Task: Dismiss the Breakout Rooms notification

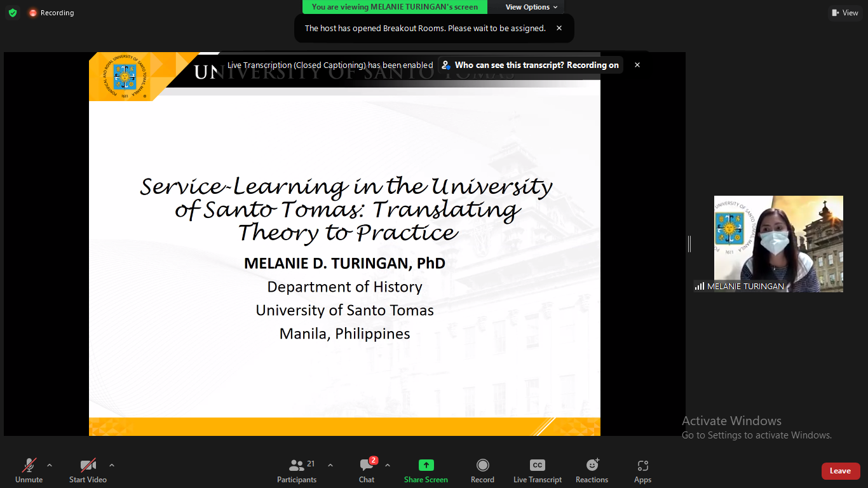Action: pos(559,28)
